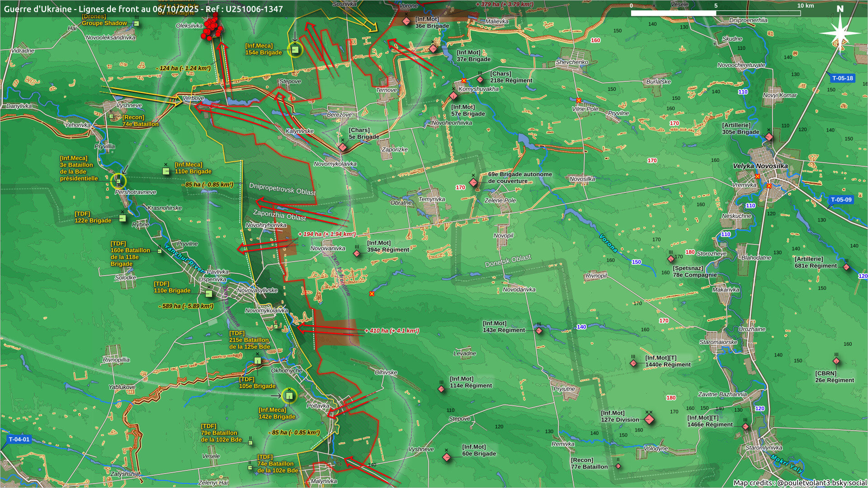Click the map title header text
The height and width of the screenshot is (488, 868).
143,9
